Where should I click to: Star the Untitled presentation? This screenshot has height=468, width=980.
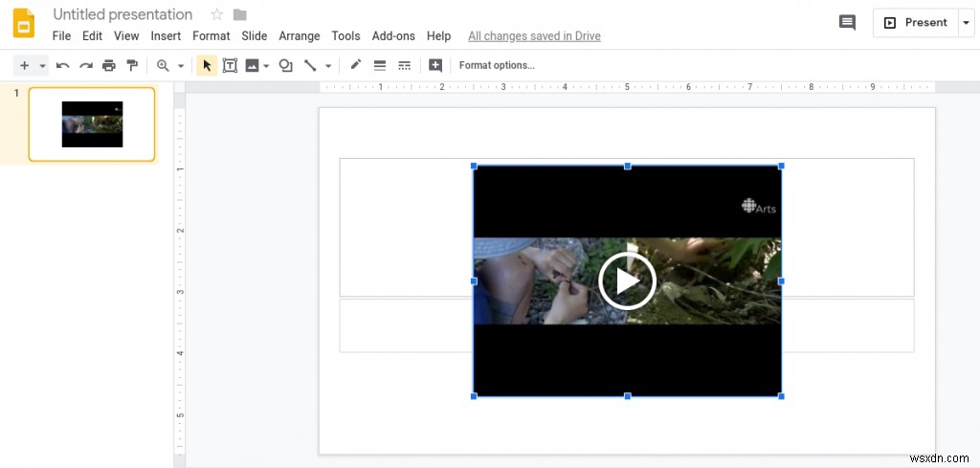point(216,14)
